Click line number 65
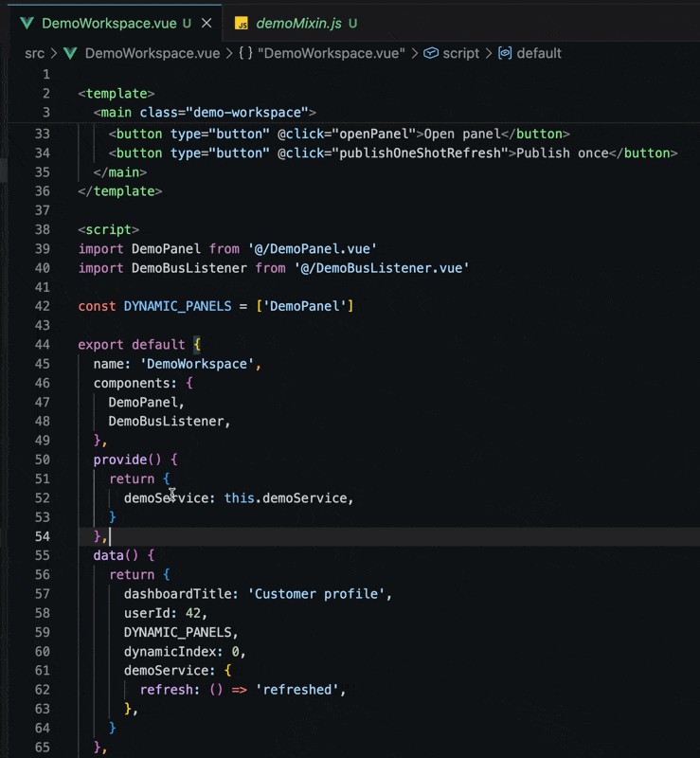Image resolution: width=700 pixels, height=758 pixels. (42, 748)
